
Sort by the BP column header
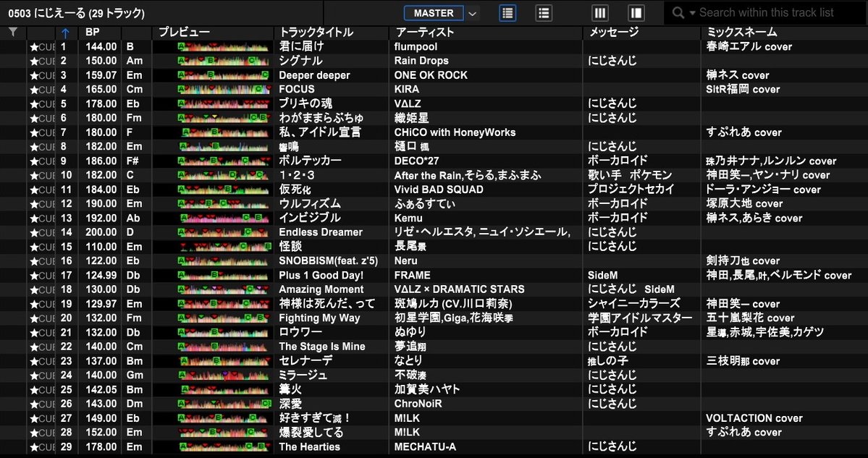coord(93,33)
